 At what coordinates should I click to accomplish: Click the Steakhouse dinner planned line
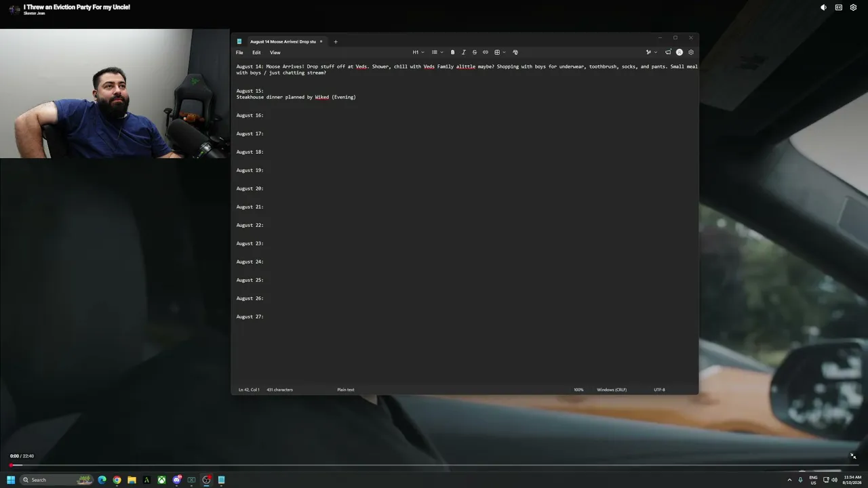pos(296,97)
